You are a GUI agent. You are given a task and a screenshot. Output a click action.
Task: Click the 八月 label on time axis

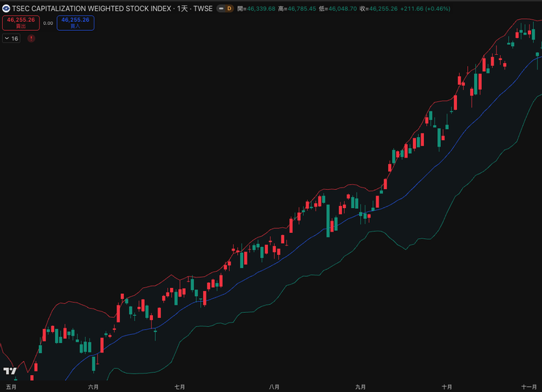point(274,387)
